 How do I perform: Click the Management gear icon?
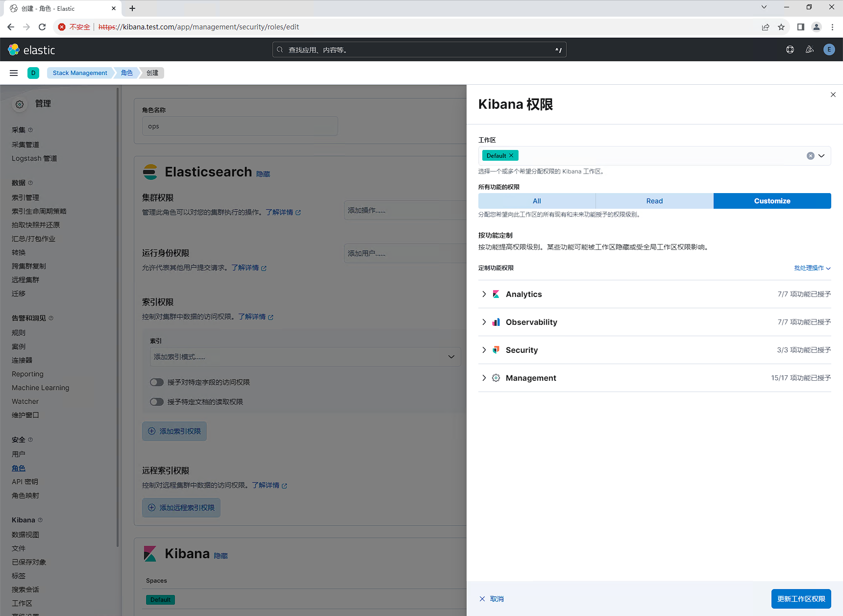tap(496, 378)
